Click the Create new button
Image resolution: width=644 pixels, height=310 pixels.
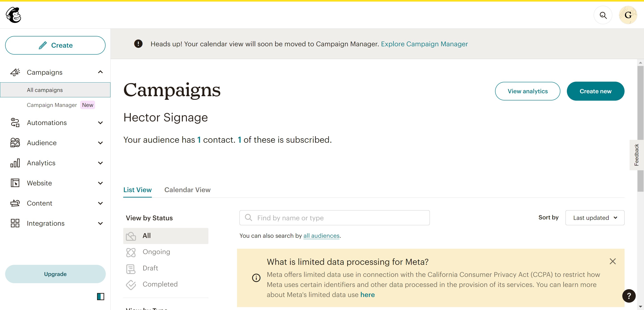[595, 91]
